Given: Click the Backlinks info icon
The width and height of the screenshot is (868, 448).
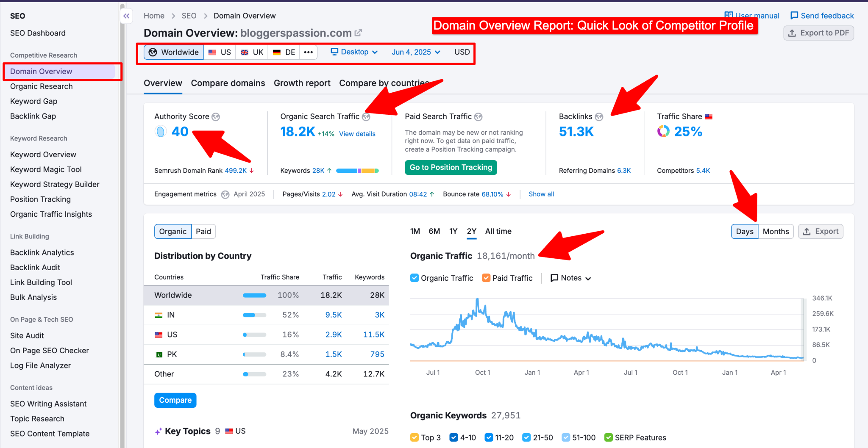Looking at the screenshot, I should click(599, 117).
